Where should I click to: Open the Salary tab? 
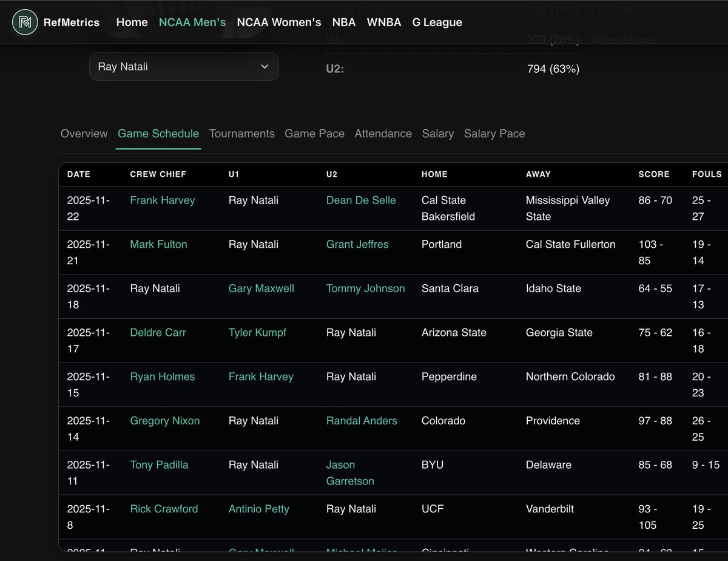tap(438, 134)
